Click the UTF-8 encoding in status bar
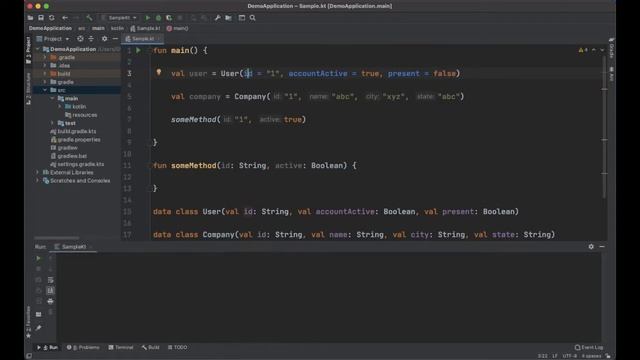The image size is (640, 360). [570, 356]
